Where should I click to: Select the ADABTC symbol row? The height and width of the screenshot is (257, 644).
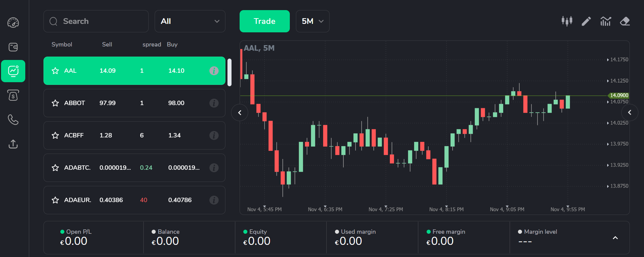tap(134, 168)
